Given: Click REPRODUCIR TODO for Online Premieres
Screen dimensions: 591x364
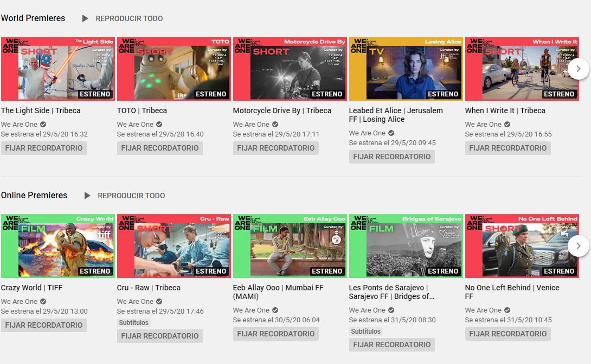Looking at the screenshot, I should click(131, 196).
